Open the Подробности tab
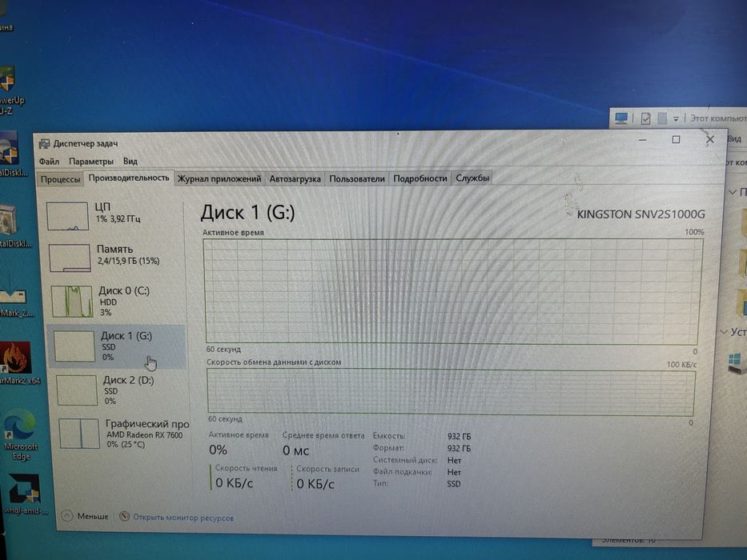The image size is (747, 560). click(x=420, y=178)
